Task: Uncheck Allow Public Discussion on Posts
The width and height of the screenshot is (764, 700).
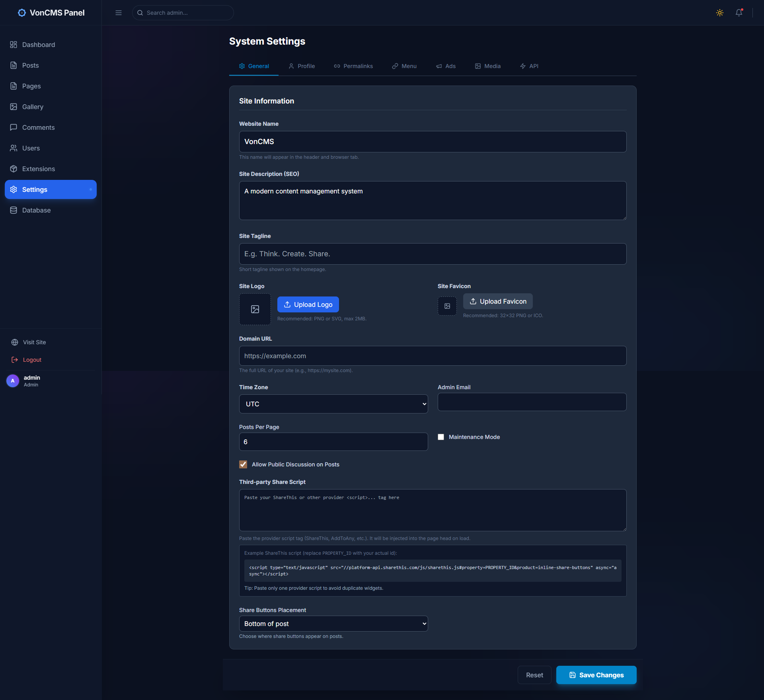Action: click(x=243, y=464)
